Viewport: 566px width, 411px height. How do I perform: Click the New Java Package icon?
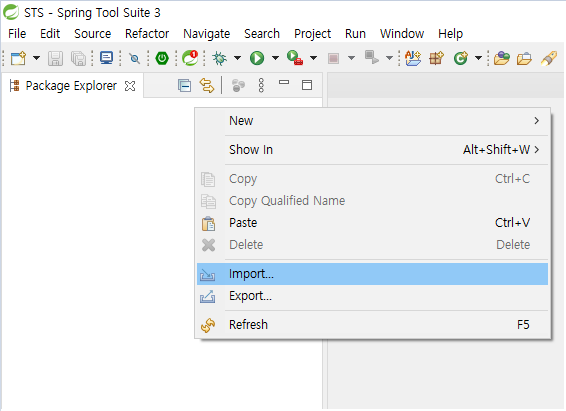[436, 58]
